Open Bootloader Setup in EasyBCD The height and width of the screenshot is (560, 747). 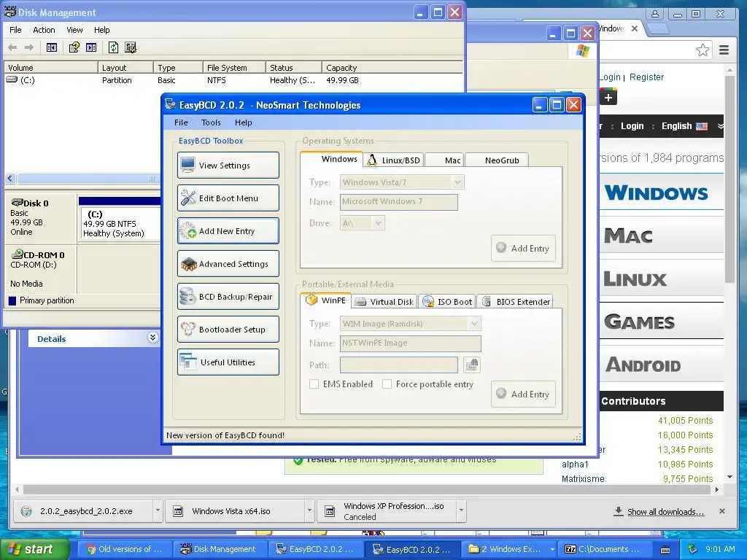[x=228, y=330]
